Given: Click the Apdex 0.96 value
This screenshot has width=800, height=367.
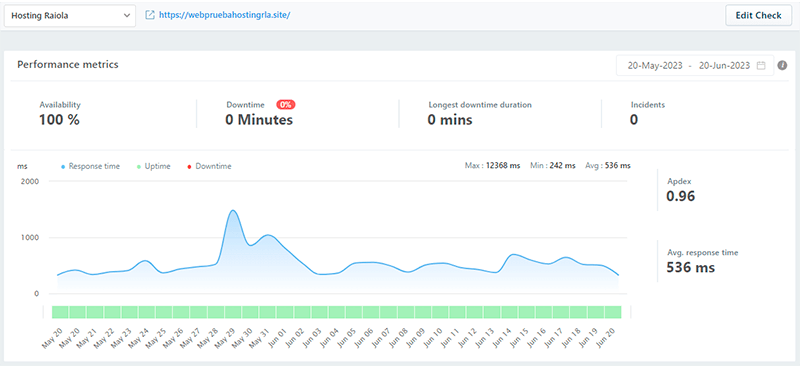Looking at the screenshot, I should pyautogui.click(x=681, y=196).
